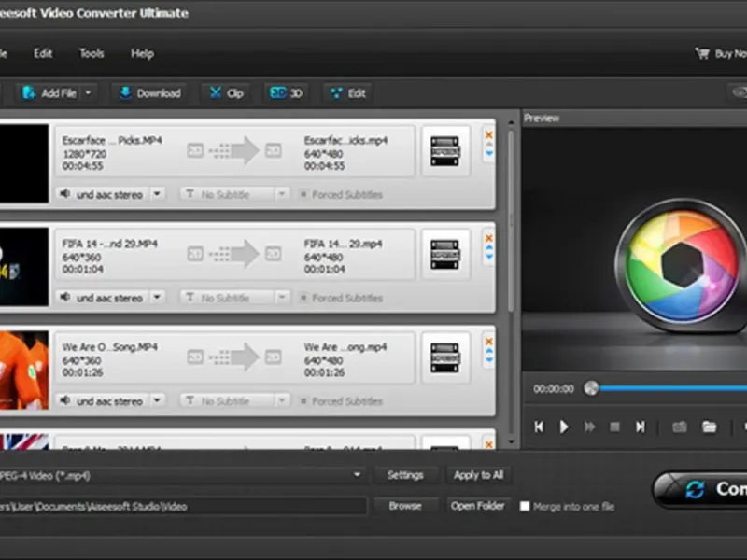Take a snapshot with the camera icon
The width and height of the screenshot is (747, 560).
(680, 427)
